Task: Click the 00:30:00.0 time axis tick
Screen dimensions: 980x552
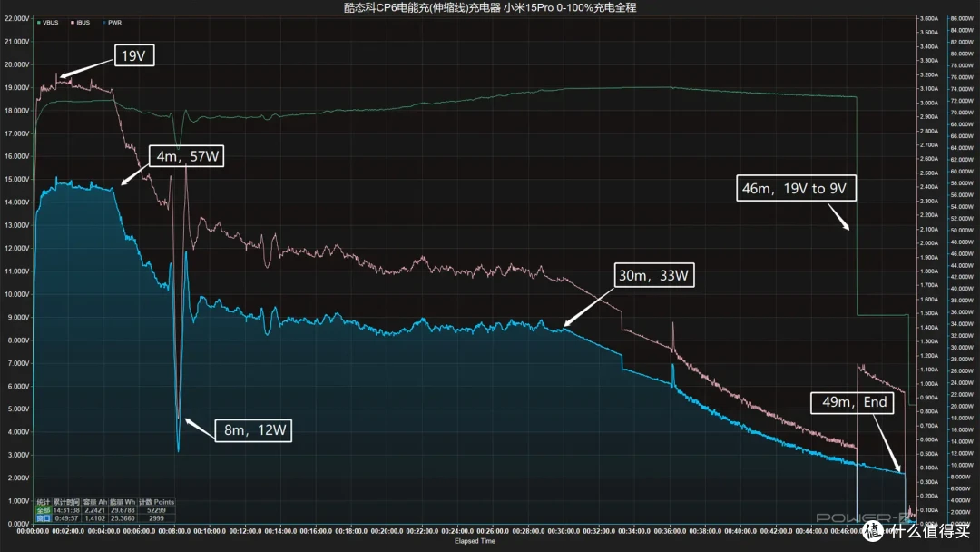Action: point(563,531)
